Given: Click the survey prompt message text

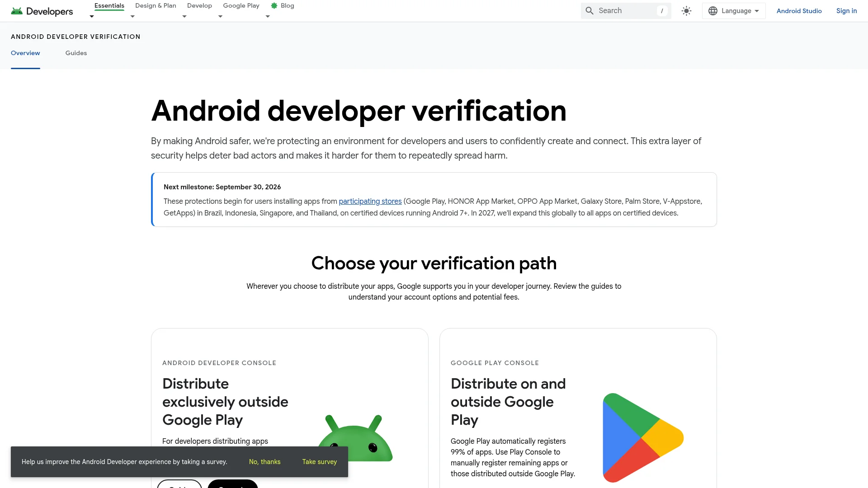Looking at the screenshot, I should pyautogui.click(x=124, y=462).
